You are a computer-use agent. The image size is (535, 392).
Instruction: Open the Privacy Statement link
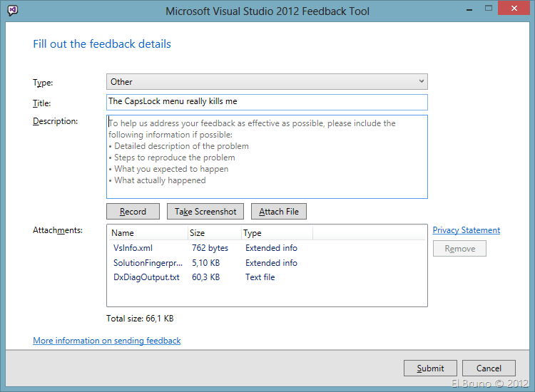point(466,230)
